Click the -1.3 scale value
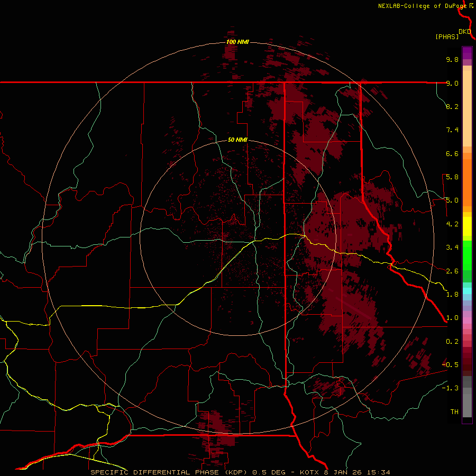 pos(450,388)
